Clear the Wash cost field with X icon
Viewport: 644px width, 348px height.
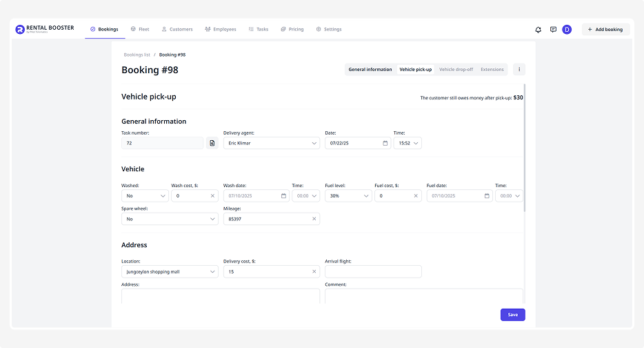pos(212,196)
